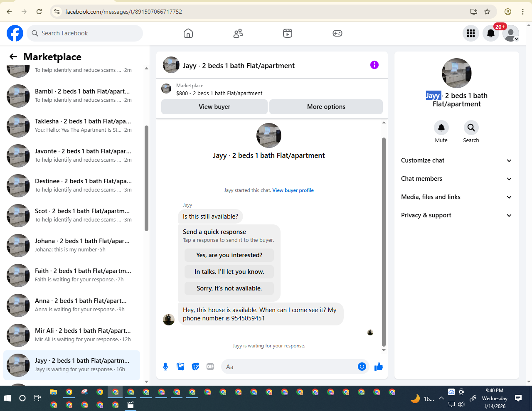This screenshot has height=411, width=532.
Task: Open the Video (Watch) icon
Action: (288, 33)
